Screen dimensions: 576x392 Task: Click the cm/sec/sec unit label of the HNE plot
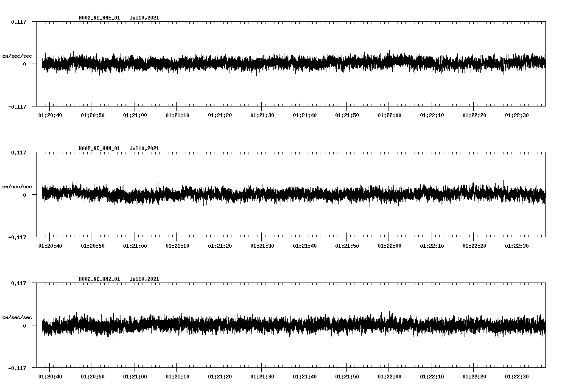pyautogui.click(x=17, y=56)
